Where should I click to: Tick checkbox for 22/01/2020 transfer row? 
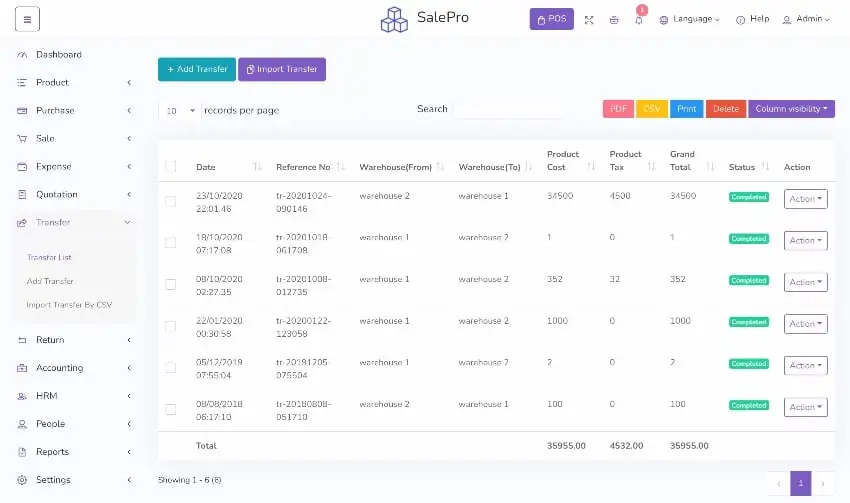pos(170,326)
